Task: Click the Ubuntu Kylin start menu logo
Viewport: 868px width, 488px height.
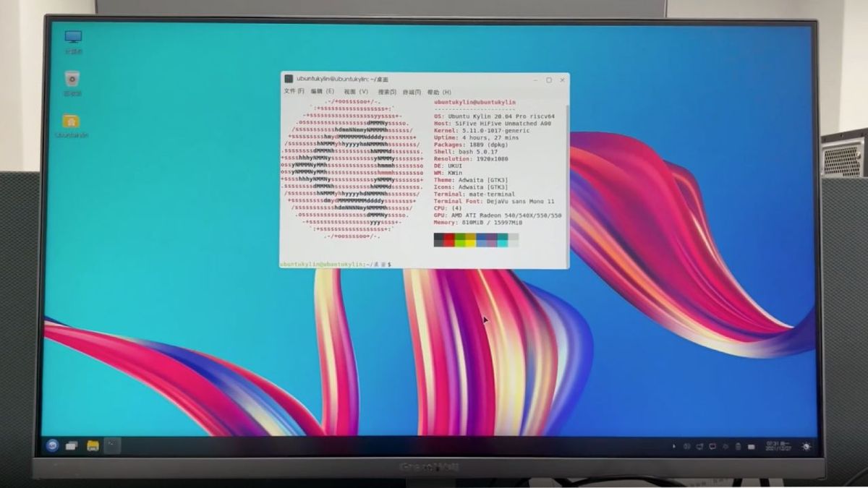Action: 51,447
